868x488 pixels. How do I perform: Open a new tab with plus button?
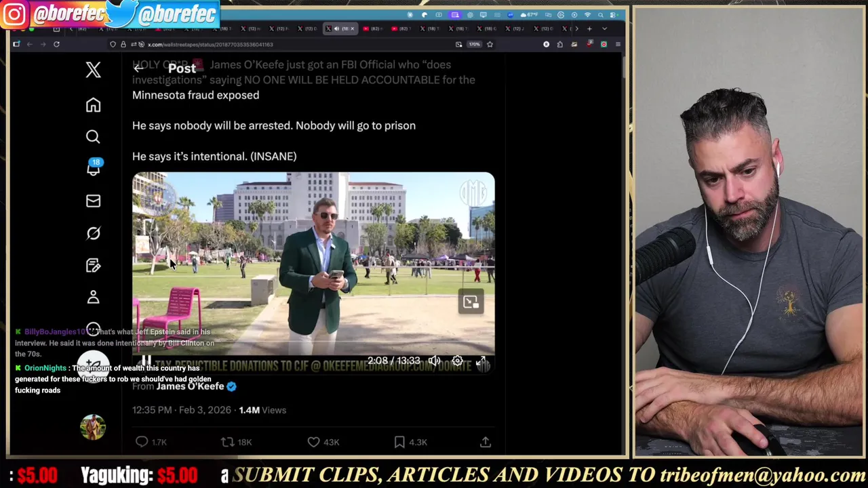click(589, 28)
